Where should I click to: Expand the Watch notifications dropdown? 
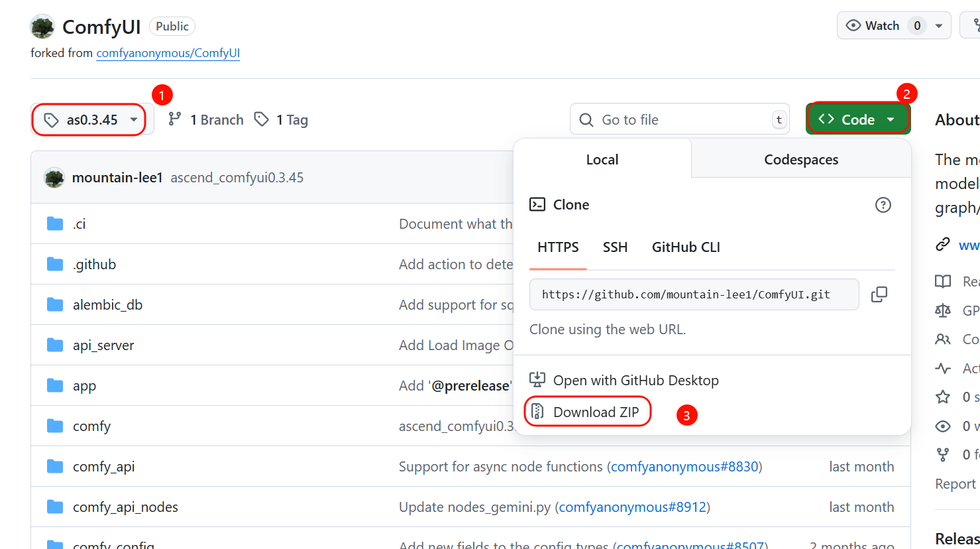pos(938,26)
